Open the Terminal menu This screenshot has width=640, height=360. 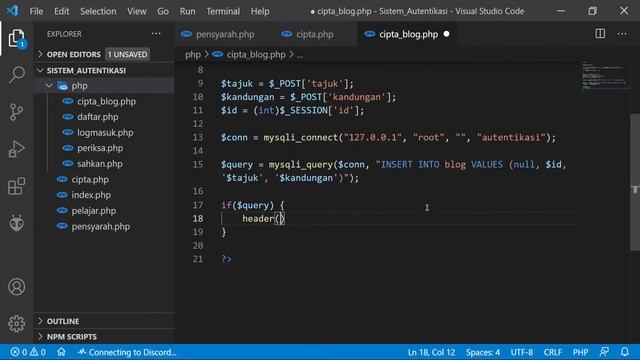(223, 11)
